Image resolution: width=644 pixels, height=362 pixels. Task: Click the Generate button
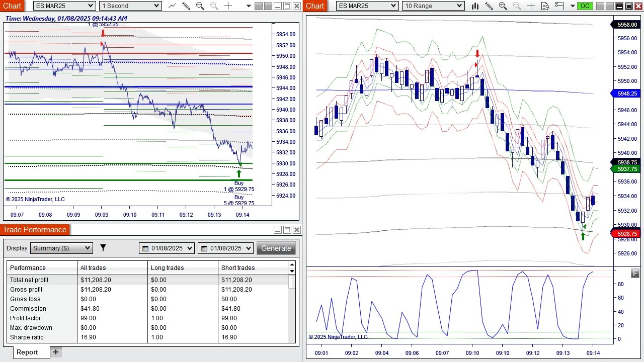click(276, 248)
